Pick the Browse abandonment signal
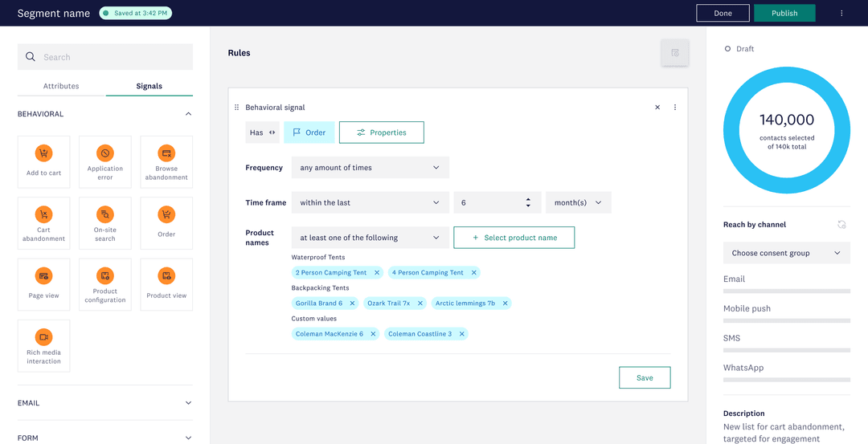This screenshot has width=868, height=444. click(x=166, y=161)
